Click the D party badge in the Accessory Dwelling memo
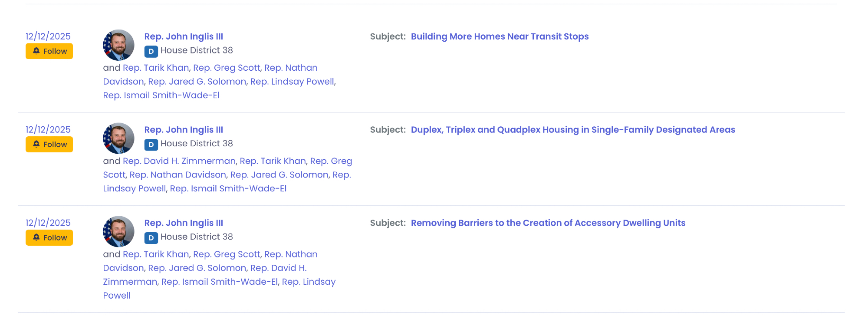 point(151,238)
